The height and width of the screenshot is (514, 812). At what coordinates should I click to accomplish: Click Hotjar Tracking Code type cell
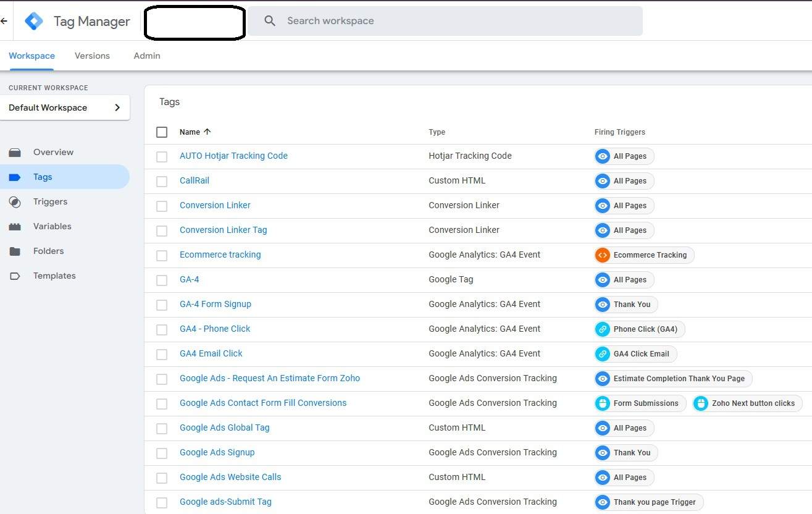[470, 156]
